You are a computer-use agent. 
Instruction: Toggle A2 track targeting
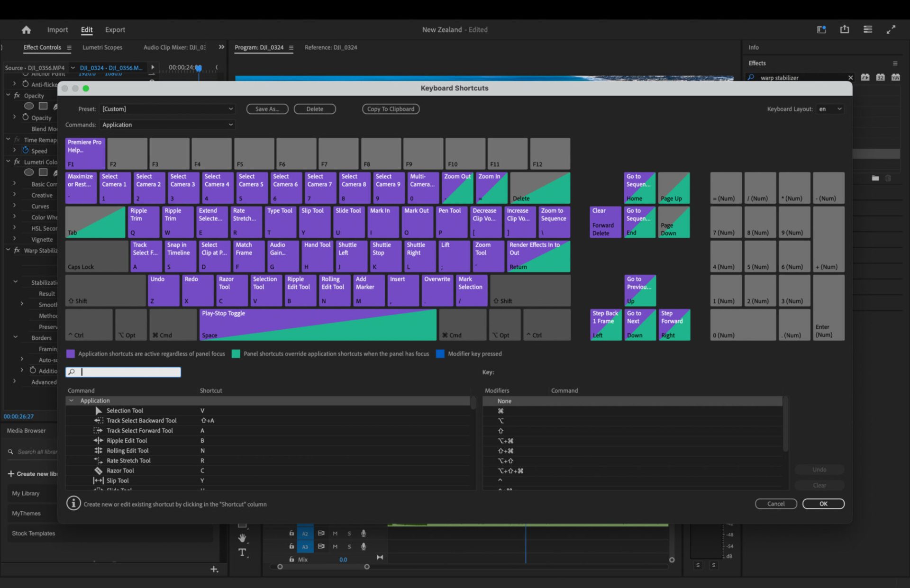tap(305, 534)
